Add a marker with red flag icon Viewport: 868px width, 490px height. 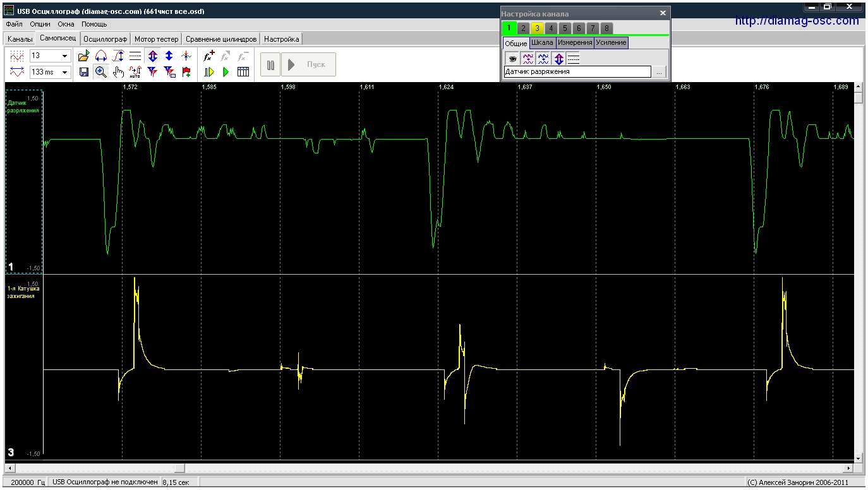[186, 72]
